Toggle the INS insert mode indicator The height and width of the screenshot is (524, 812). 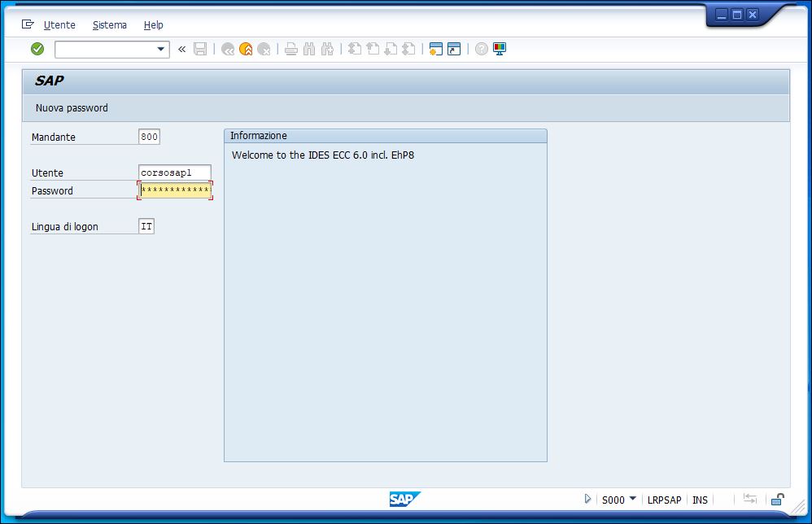pyautogui.click(x=700, y=500)
